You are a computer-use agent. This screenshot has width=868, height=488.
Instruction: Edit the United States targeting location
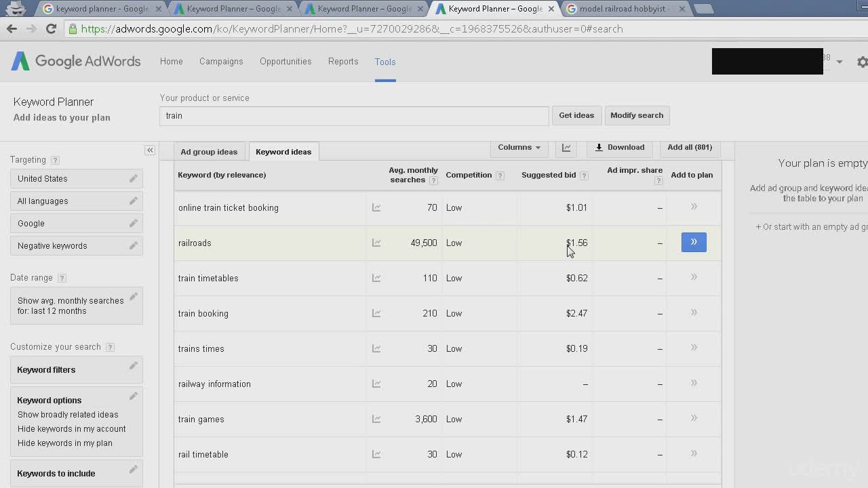point(134,178)
